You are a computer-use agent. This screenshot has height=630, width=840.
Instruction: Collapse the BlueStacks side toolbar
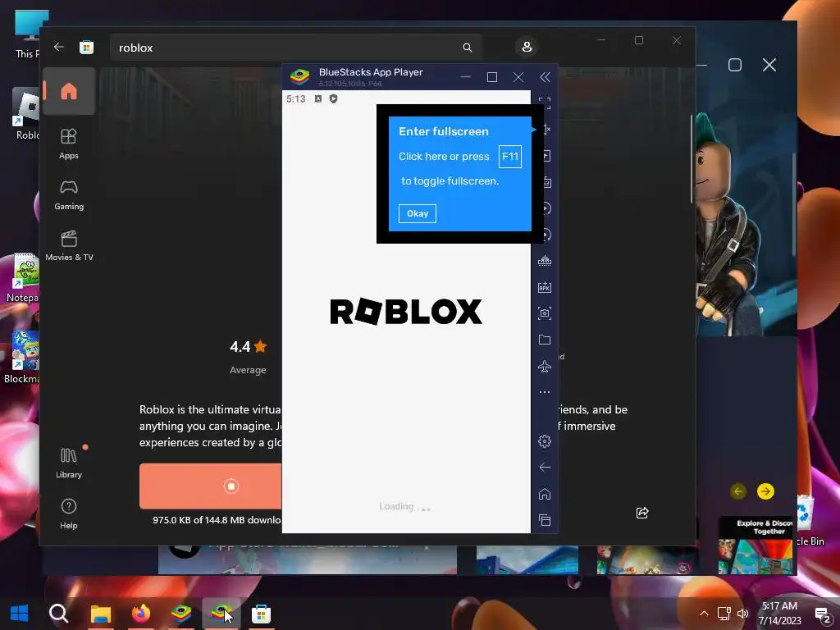click(545, 78)
